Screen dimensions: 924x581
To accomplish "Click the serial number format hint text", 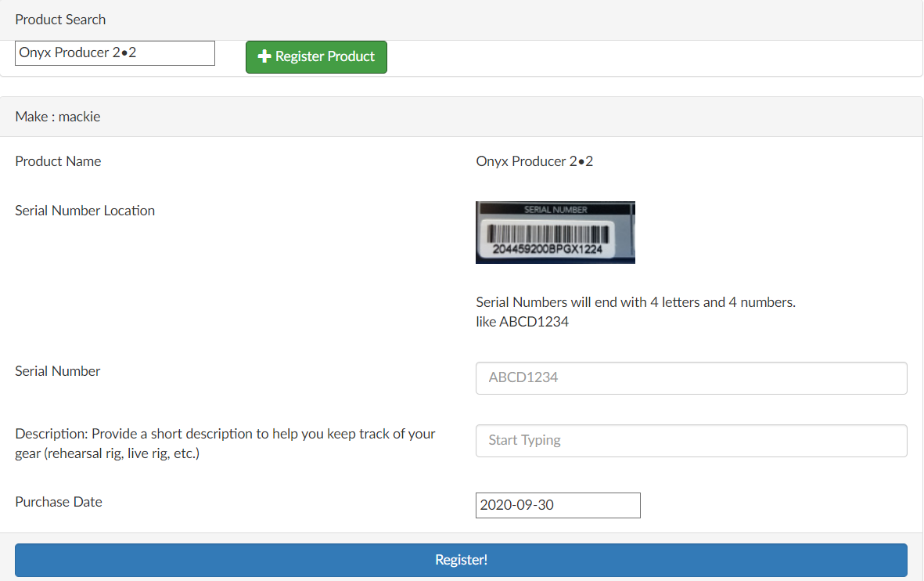I will click(635, 302).
